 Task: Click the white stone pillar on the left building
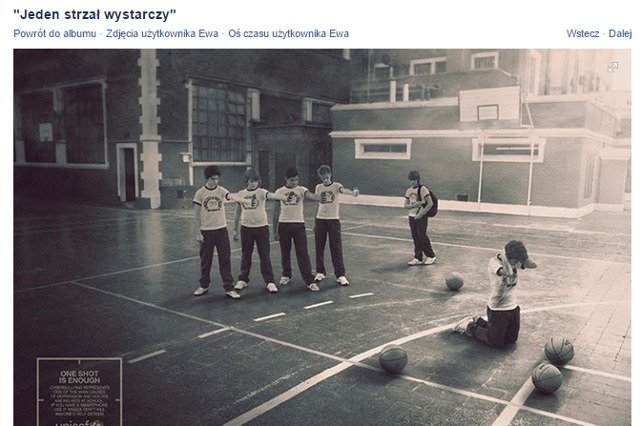click(150, 129)
